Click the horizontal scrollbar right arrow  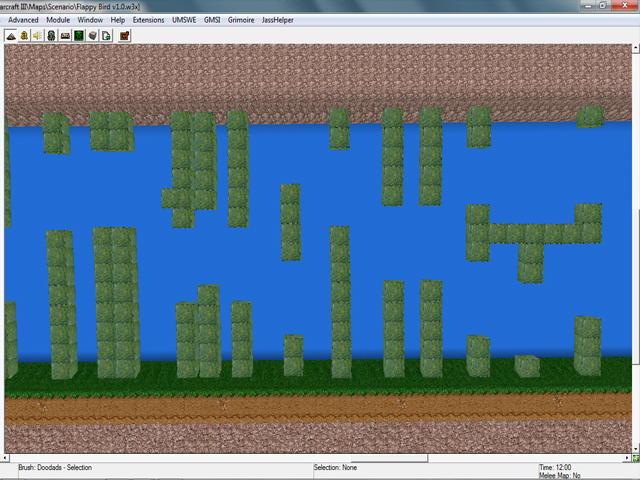coord(628,458)
